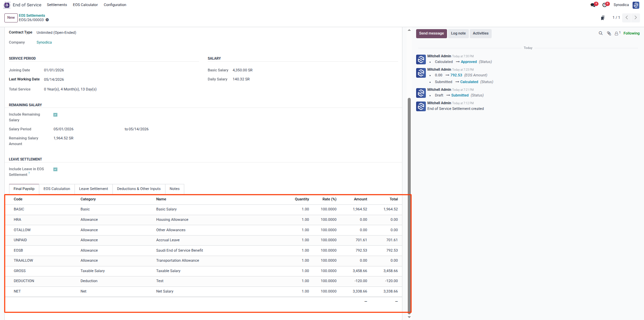Viewport: 644px width, 320px height.
Task: Open the Synodica company switcher
Action: click(x=621, y=5)
